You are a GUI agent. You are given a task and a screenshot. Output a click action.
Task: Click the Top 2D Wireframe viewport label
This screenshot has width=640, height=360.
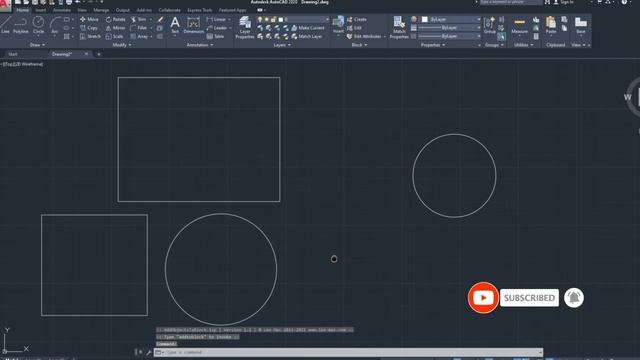coord(22,64)
